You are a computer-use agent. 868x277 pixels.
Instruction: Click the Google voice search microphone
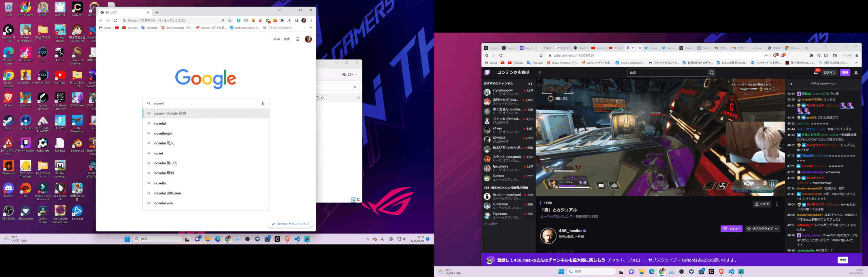tap(262, 104)
